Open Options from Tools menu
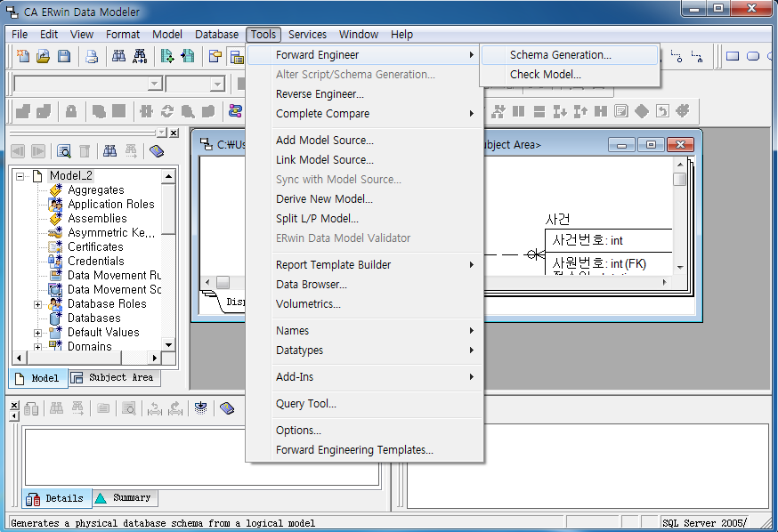Screen dimensions: 778x532 (365, 431)
